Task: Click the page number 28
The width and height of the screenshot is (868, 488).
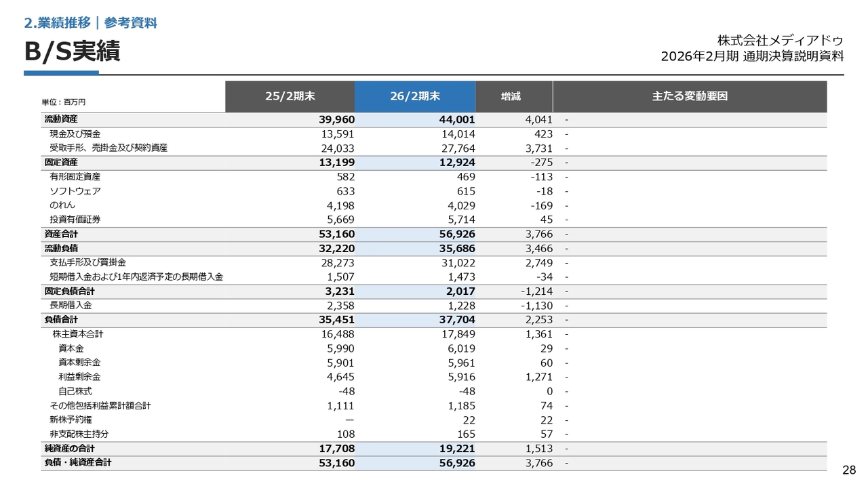Action: point(849,470)
